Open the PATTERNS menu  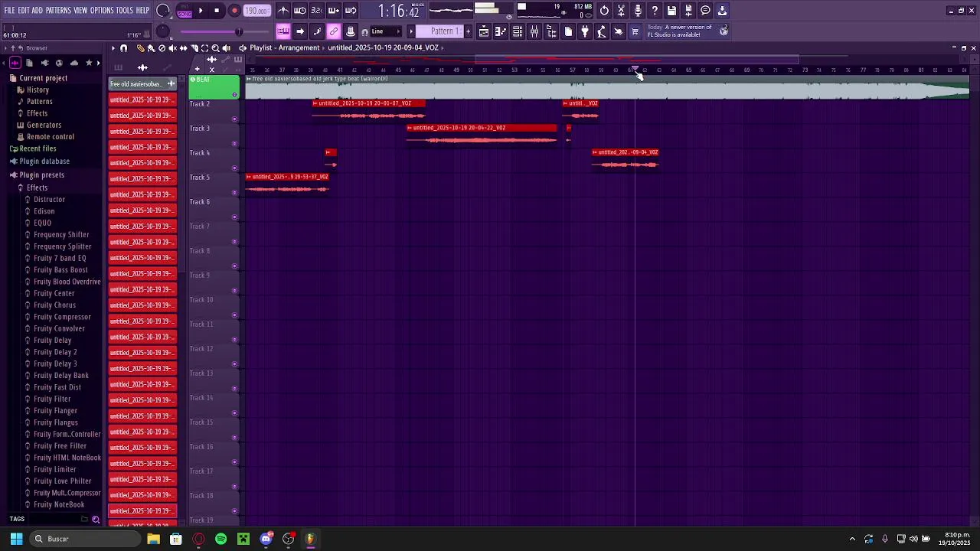[x=58, y=11]
